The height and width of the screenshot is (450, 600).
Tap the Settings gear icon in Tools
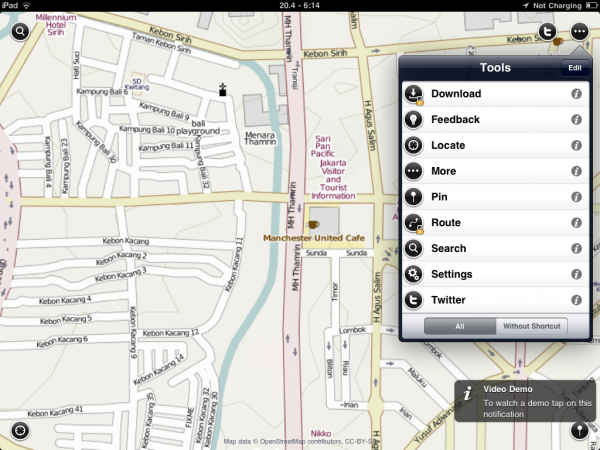(x=415, y=274)
